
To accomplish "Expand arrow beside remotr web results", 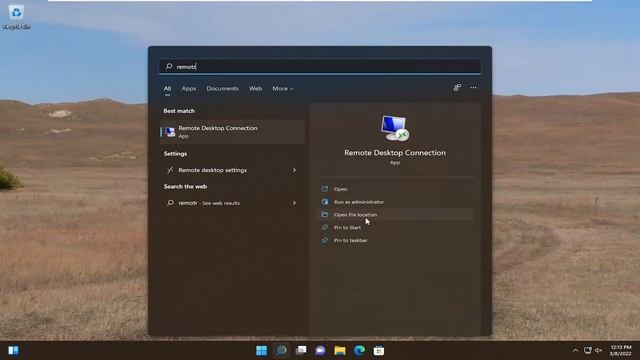I will (294, 203).
